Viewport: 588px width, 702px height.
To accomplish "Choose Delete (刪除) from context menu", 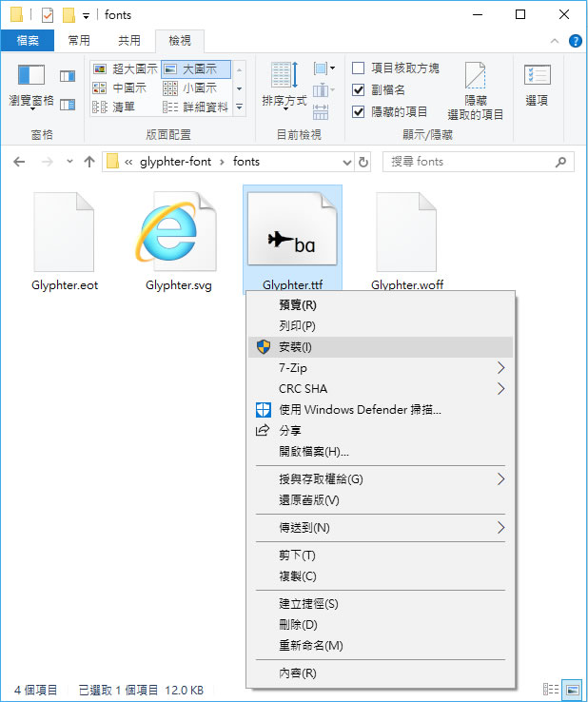I will (381, 625).
